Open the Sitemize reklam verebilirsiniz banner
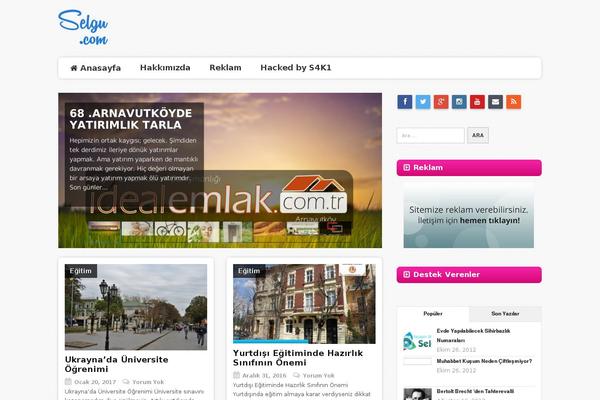This screenshot has height=400, width=600. pos(468,215)
